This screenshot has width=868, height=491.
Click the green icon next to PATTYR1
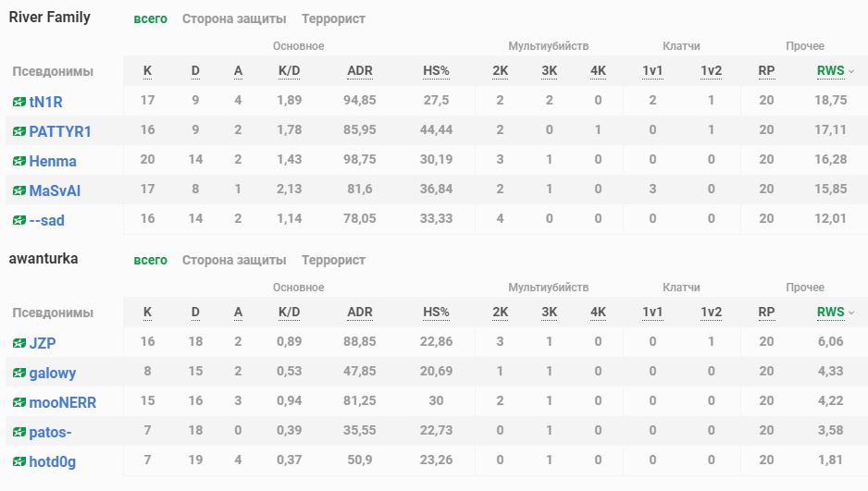19,131
